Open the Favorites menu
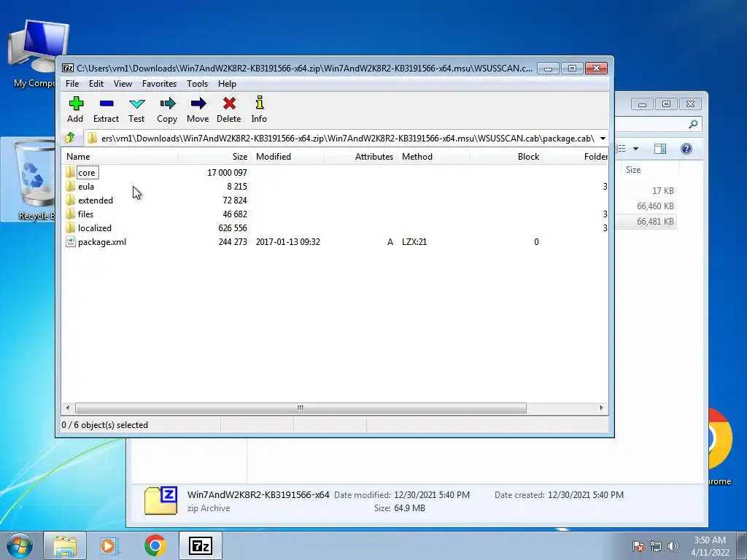This screenshot has height=560, width=747. click(160, 84)
